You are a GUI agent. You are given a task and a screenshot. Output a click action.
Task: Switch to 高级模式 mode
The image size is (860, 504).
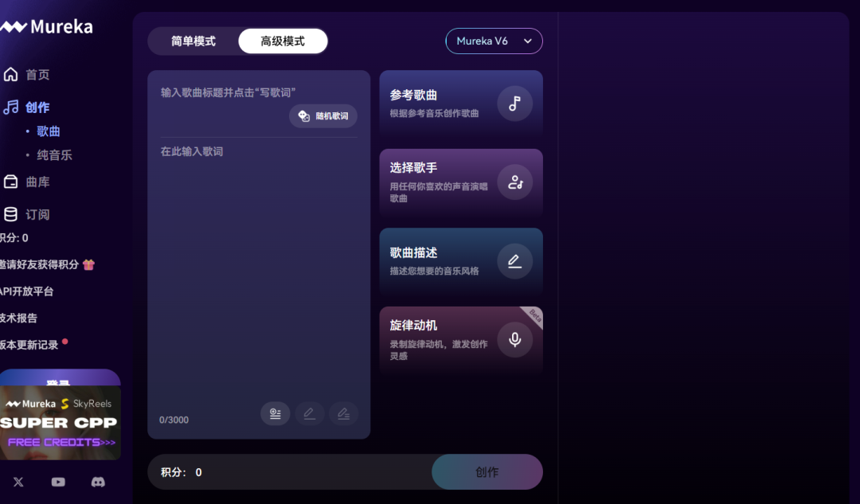pyautogui.click(x=283, y=41)
